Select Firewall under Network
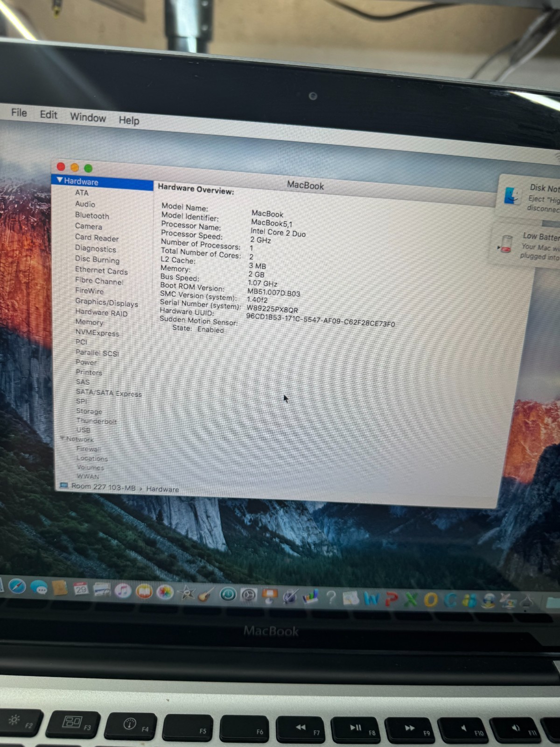 [89, 449]
